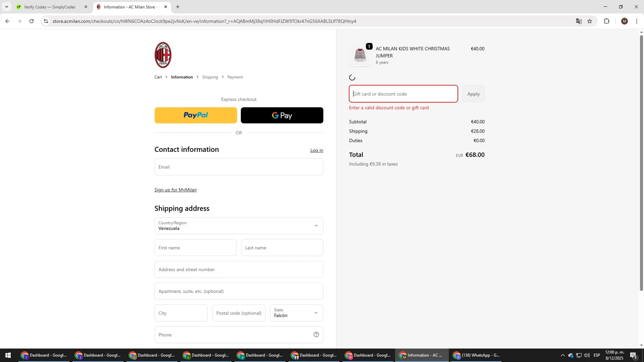Switch to Verify Codes SimplyCodes tab

tap(49, 7)
